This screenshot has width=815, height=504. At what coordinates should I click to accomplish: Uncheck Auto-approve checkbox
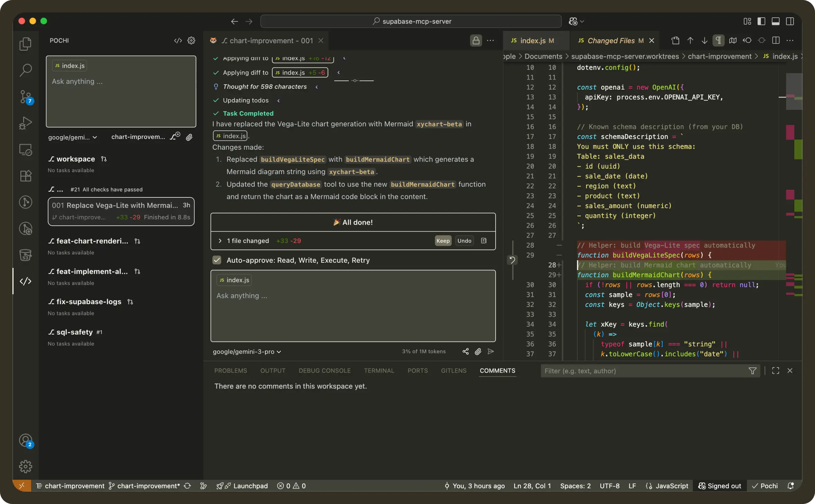[217, 260]
